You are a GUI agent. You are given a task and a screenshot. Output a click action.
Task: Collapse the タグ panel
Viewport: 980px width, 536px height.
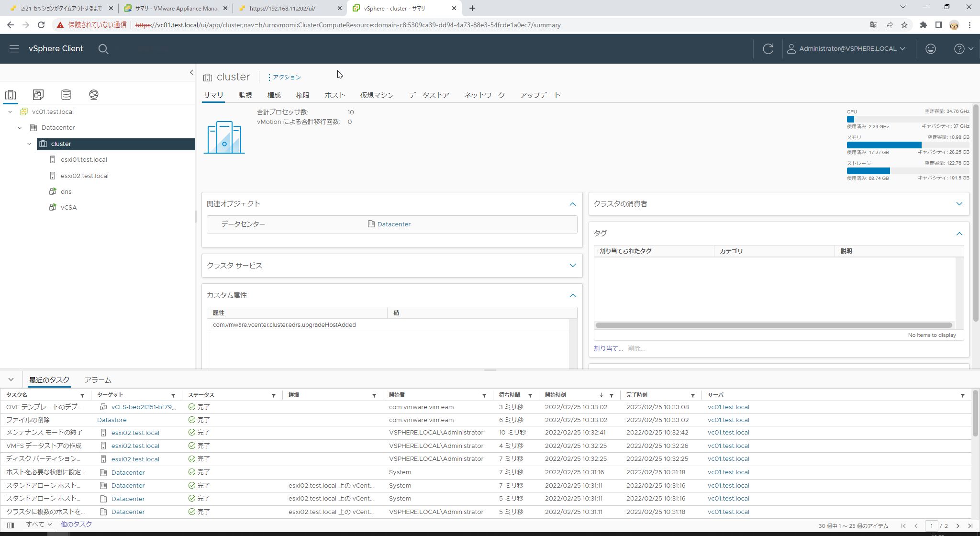pyautogui.click(x=959, y=234)
